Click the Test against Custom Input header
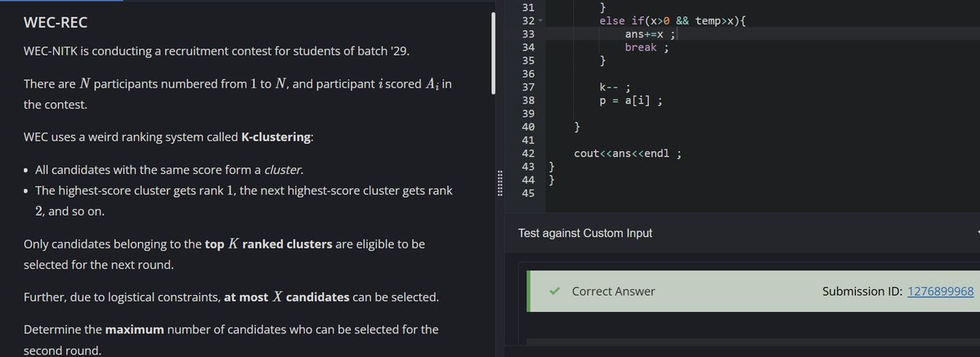The height and width of the screenshot is (357, 980). click(x=585, y=233)
